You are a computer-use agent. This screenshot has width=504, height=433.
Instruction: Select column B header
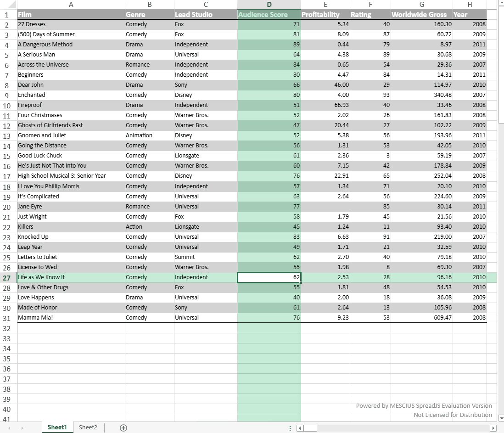tap(150, 5)
